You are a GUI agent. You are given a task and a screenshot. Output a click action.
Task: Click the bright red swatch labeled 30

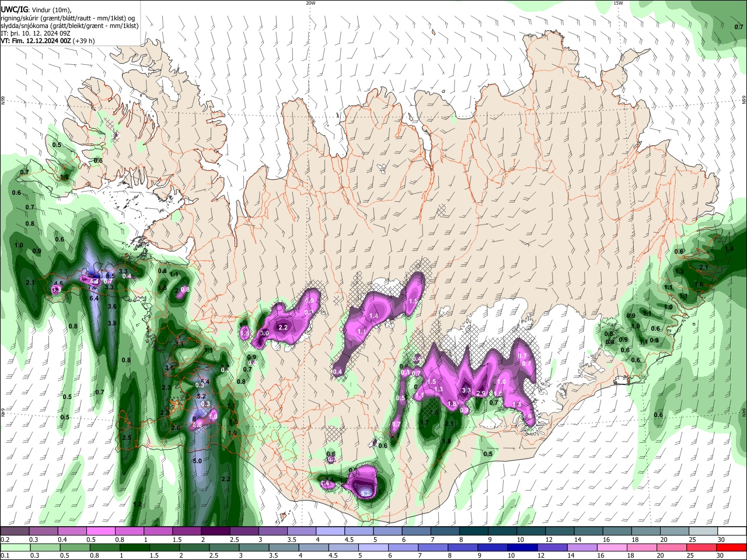(x=732, y=547)
